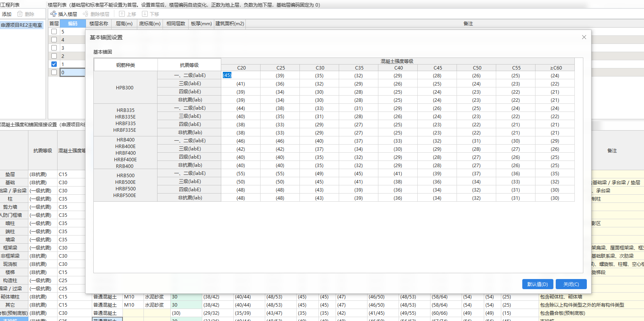
Task: Click the 混凝土强度等级 header in dialog
Action: [397, 61]
